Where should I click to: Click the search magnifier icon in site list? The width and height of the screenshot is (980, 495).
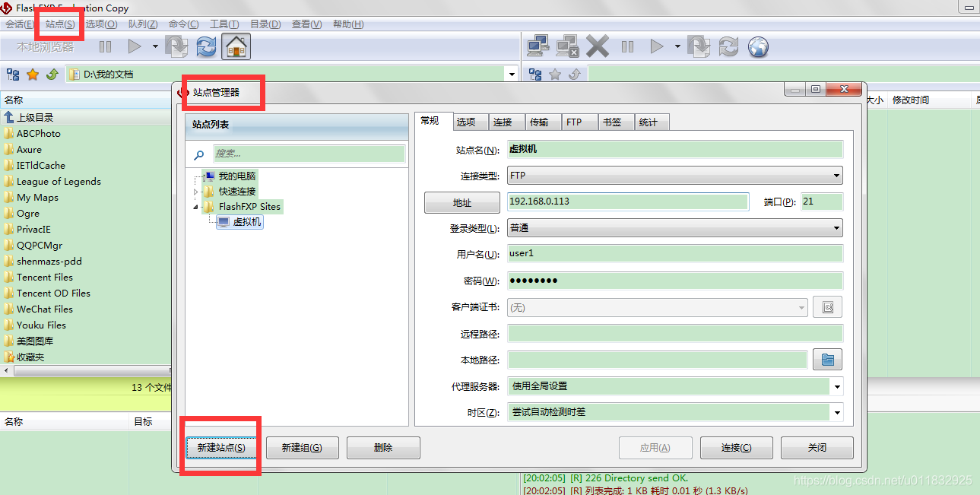click(198, 154)
